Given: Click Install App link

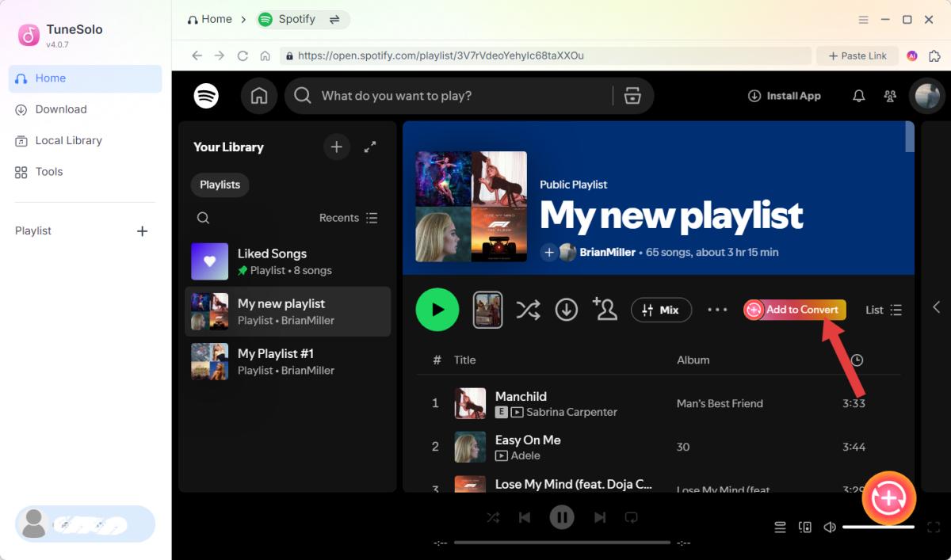Looking at the screenshot, I should [784, 96].
